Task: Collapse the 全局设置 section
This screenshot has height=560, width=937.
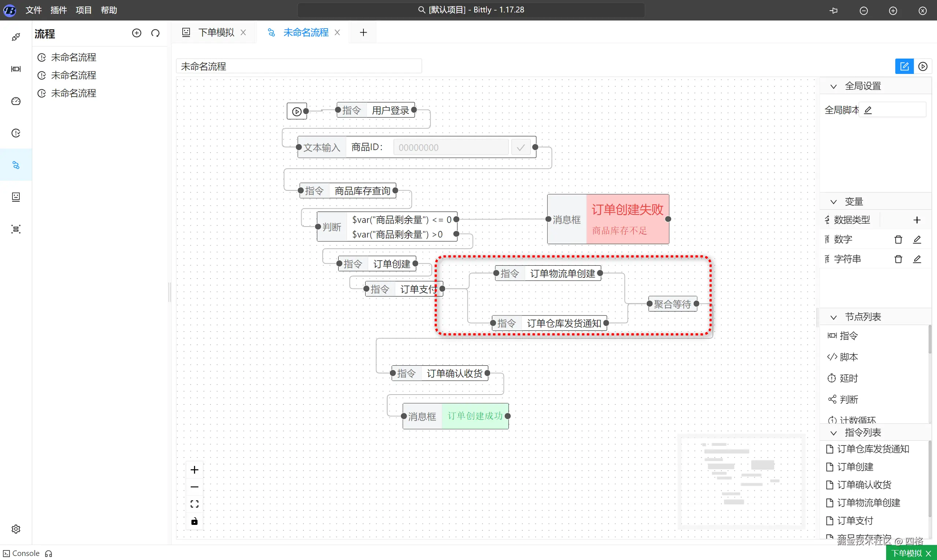Action: pos(834,86)
